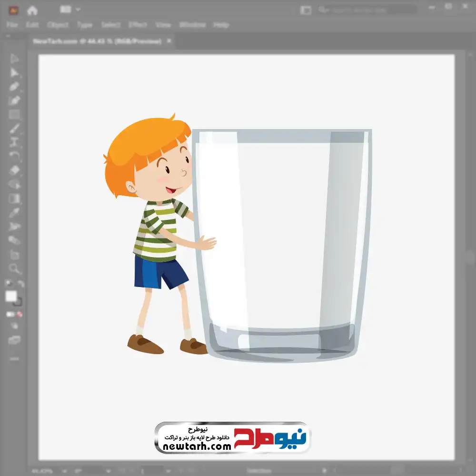476x476 pixels.
Task: Select the Paintbrush tool
Action: [x=14, y=129]
